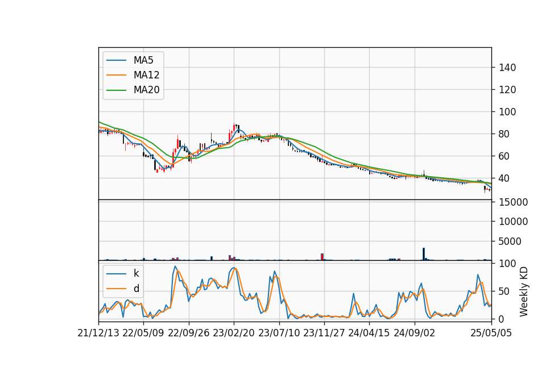Click the 23/07/10 date label
Image resolution: width=546 pixels, height=392 pixels.
(x=279, y=333)
